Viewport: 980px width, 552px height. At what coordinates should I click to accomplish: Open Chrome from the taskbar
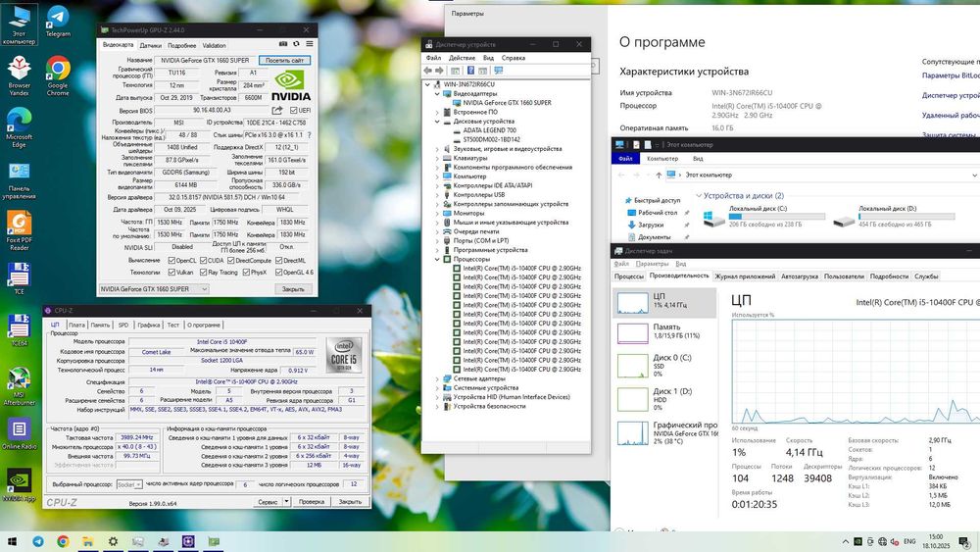point(63,541)
